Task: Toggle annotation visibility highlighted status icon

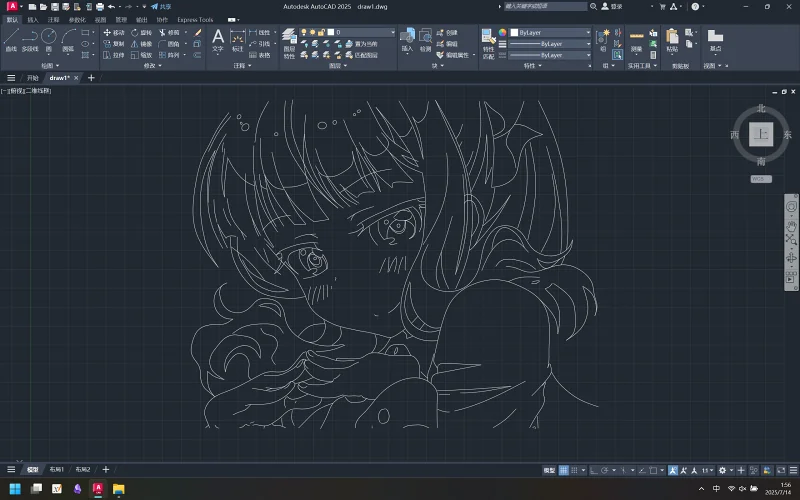Action: coord(673,470)
